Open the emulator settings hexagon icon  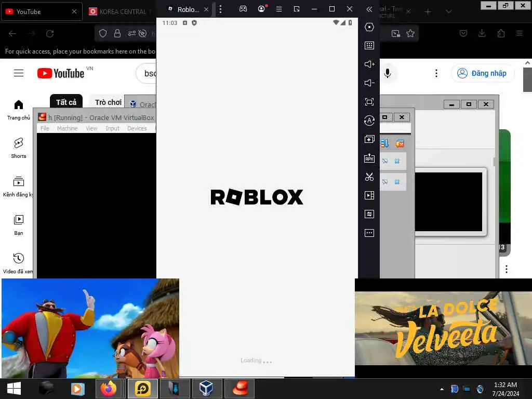pos(369,27)
